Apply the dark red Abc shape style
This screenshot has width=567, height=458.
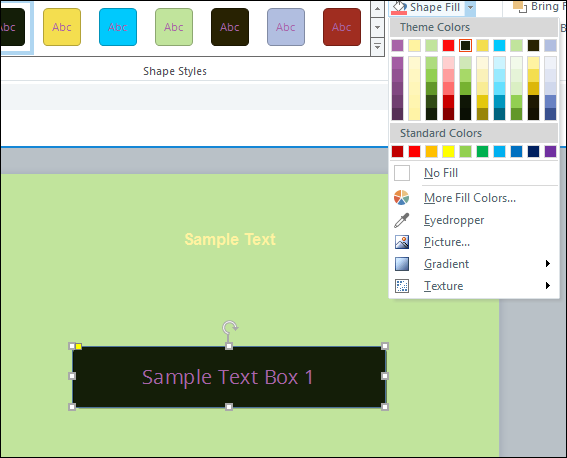(x=342, y=27)
